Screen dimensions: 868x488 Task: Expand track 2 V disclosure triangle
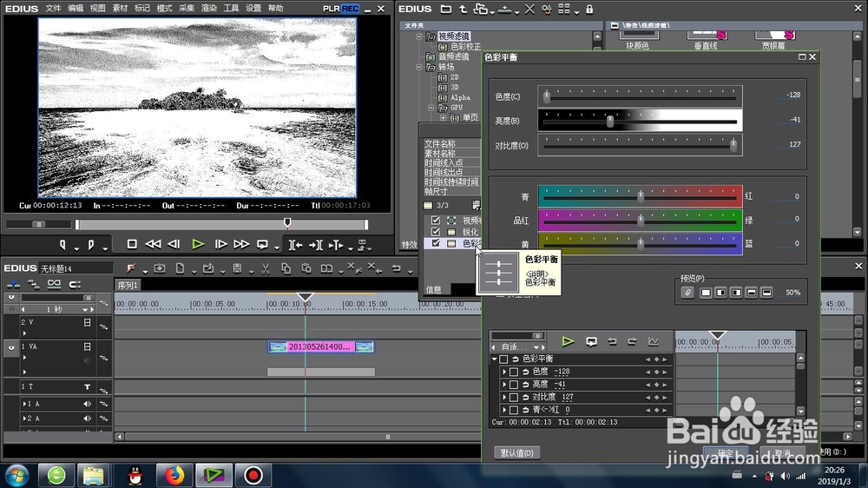click(24, 333)
